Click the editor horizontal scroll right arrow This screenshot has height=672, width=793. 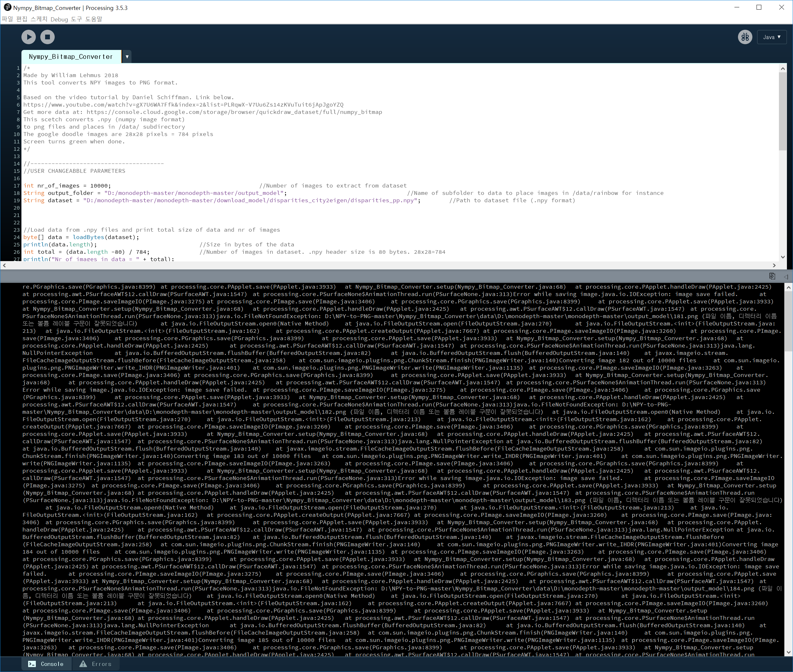pos(774,265)
